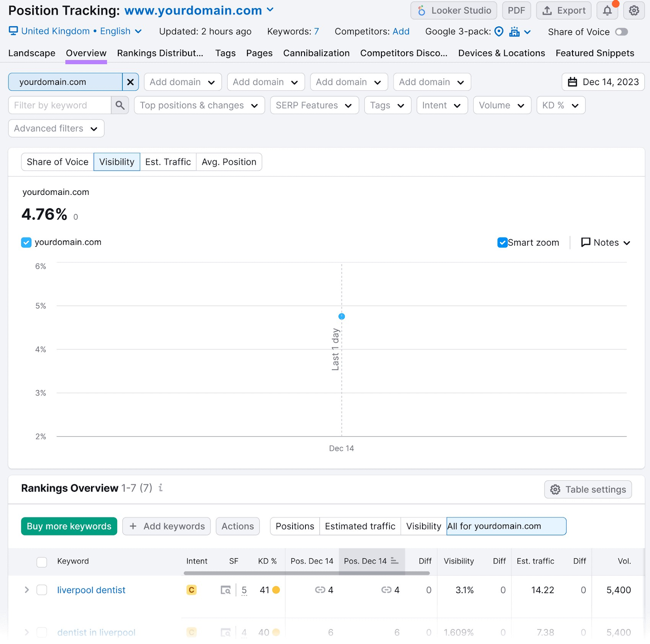Viewport: 650px width, 644px height.
Task: Open the Notes flag icon above the chart
Action: tap(585, 242)
